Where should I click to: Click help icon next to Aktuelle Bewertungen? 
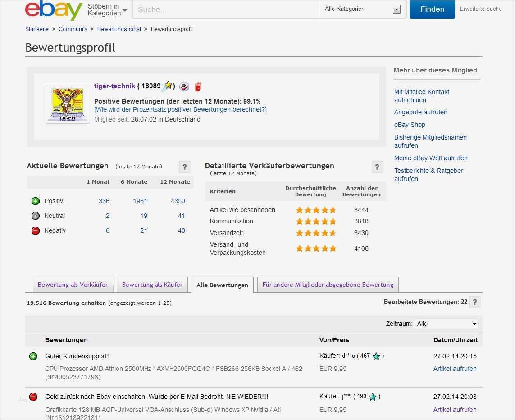tap(185, 167)
